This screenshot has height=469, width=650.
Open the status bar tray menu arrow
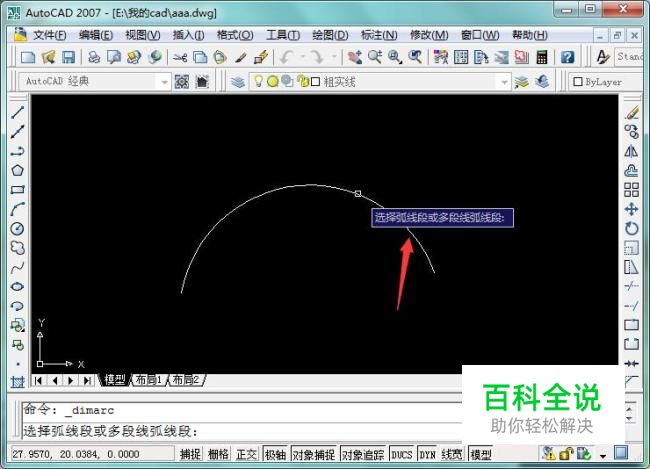coord(603,456)
